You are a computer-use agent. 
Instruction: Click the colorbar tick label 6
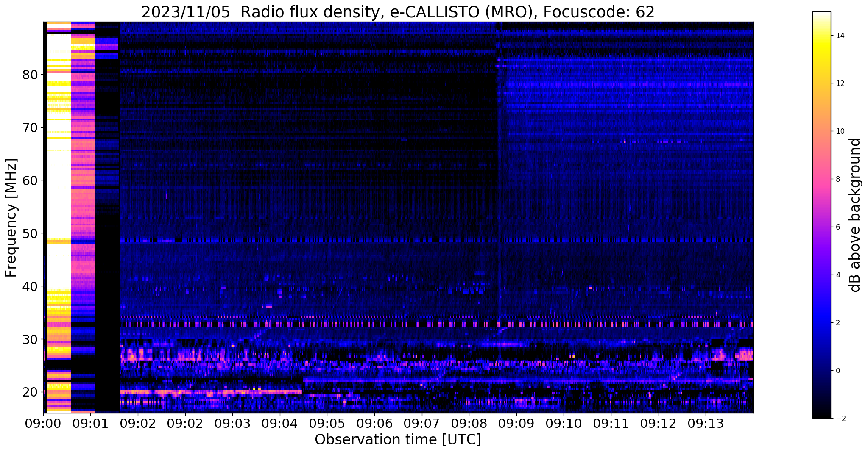[837, 227]
